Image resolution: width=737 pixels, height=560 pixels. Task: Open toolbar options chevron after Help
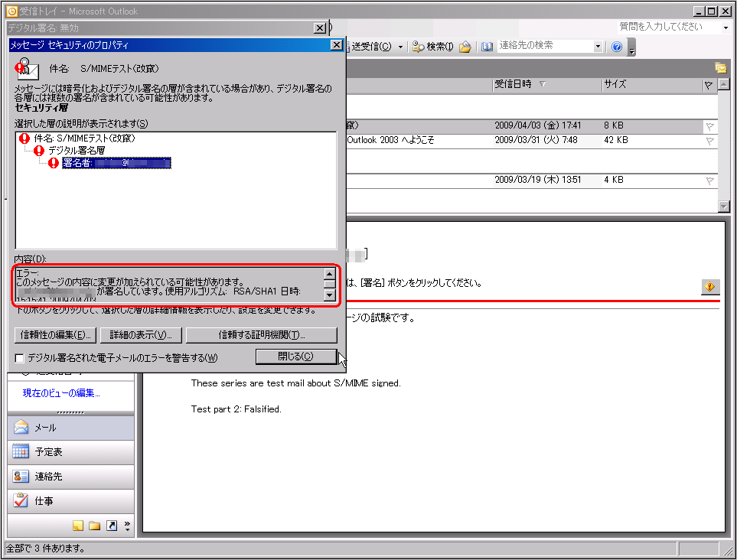pos(631,48)
